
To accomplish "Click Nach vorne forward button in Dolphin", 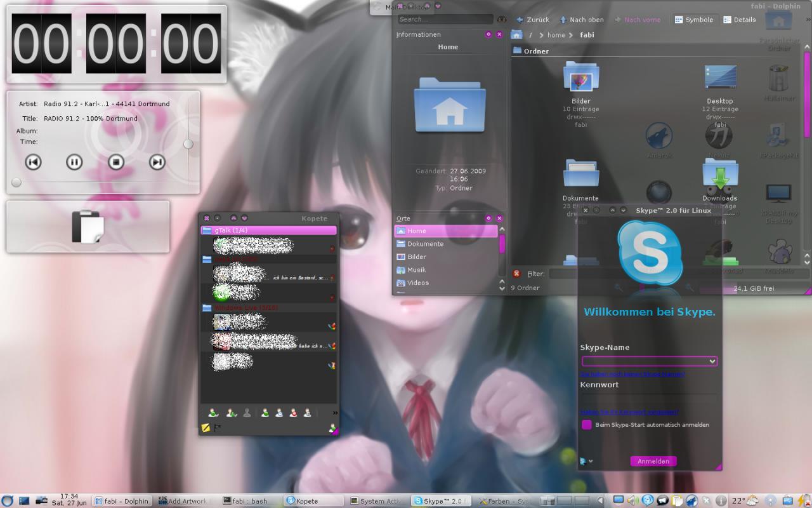I will pyautogui.click(x=637, y=20).
